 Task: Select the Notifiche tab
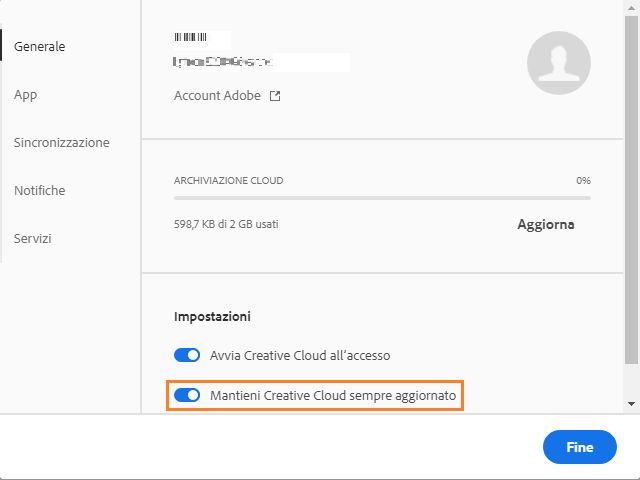click(x=40, y=191)
